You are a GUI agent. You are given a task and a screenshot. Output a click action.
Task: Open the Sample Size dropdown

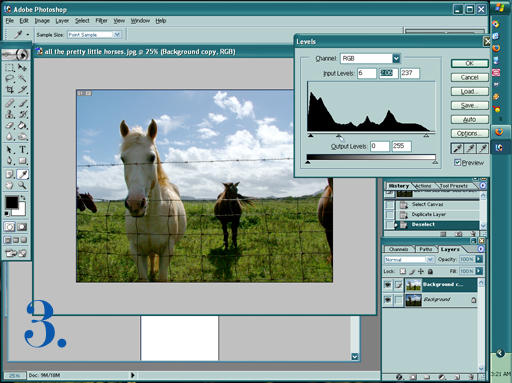click(117, 35)
